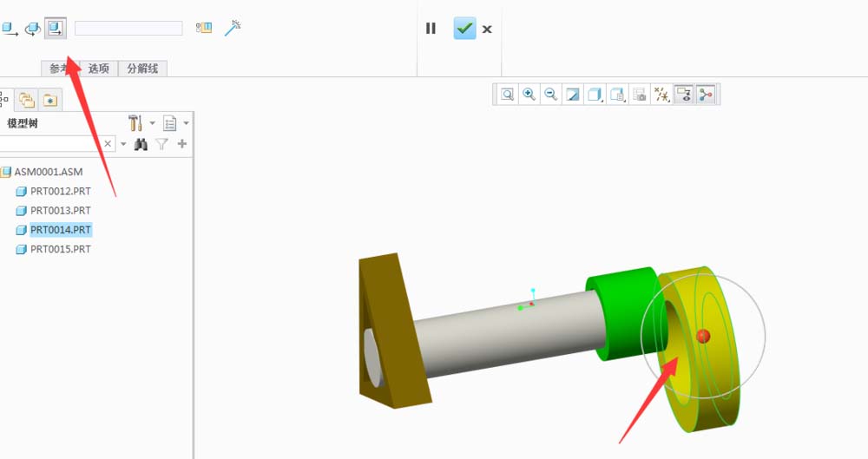Open the 分解线 tab
The width and height of the screenshot is (868, 459).
[x=142, y=69]
